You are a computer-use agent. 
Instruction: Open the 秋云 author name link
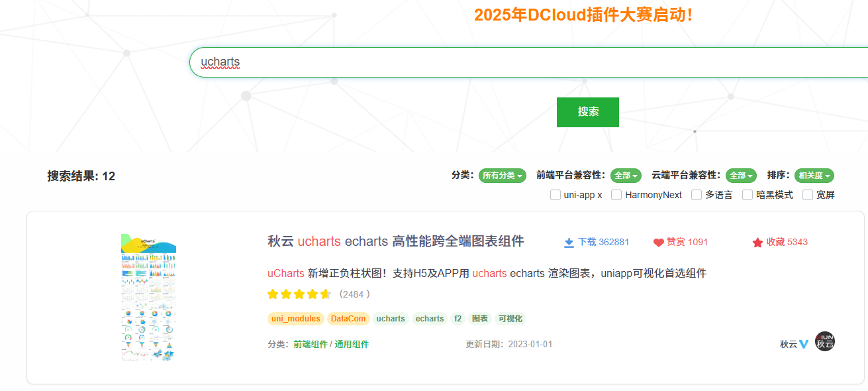point(789,344)
